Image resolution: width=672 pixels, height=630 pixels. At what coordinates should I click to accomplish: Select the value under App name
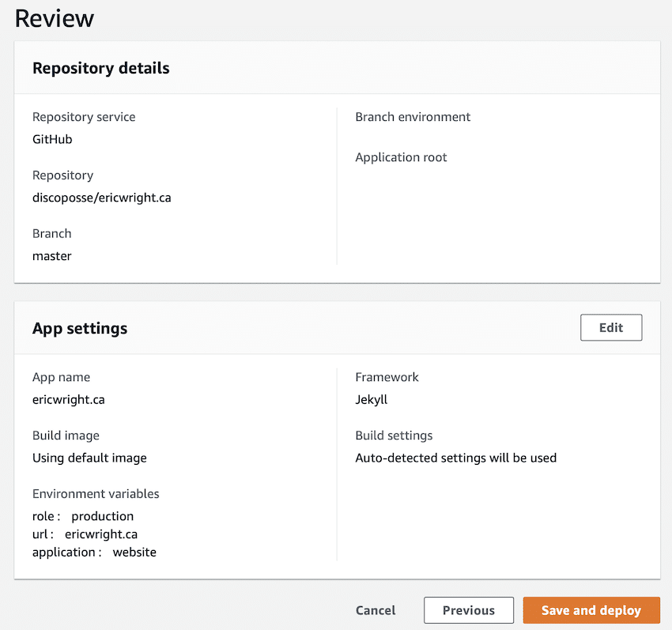tap(69, 399)
